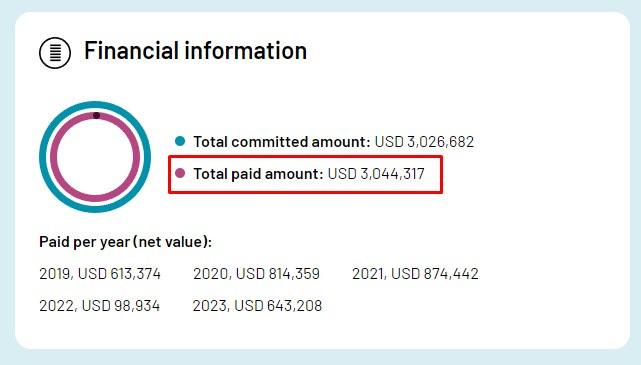Click the dark marker on donut chart

coord(96,115)
